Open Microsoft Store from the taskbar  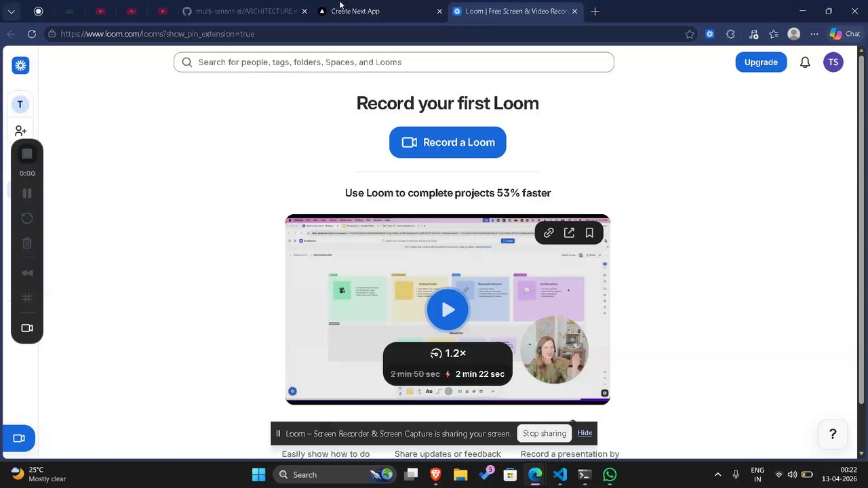tap(510, 474)
